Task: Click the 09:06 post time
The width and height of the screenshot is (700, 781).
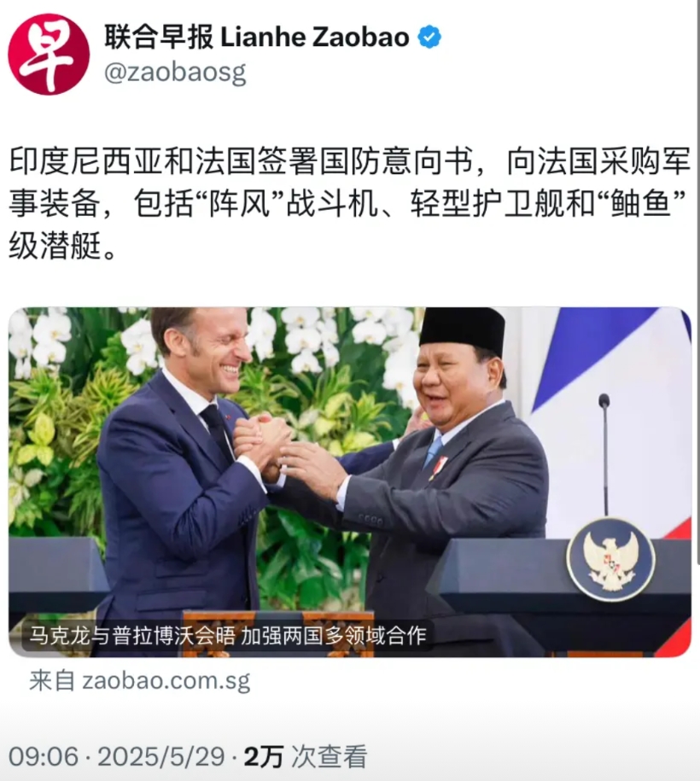Action: coord(44,756)
